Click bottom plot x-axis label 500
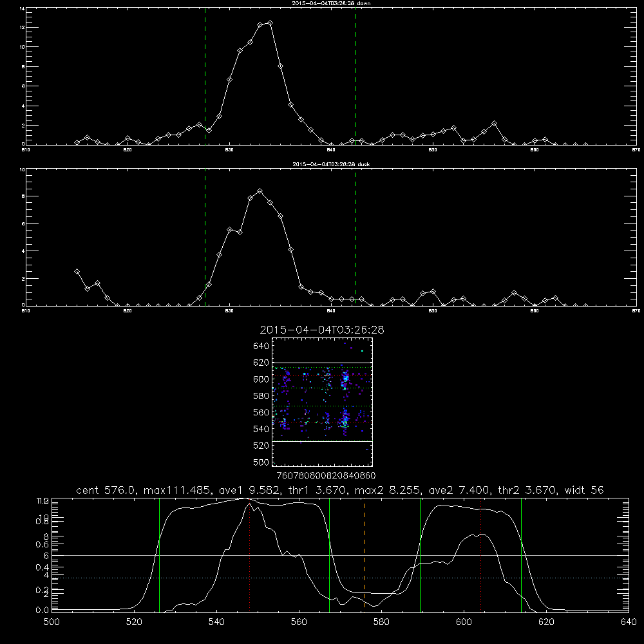 click(x=52, y=622)
